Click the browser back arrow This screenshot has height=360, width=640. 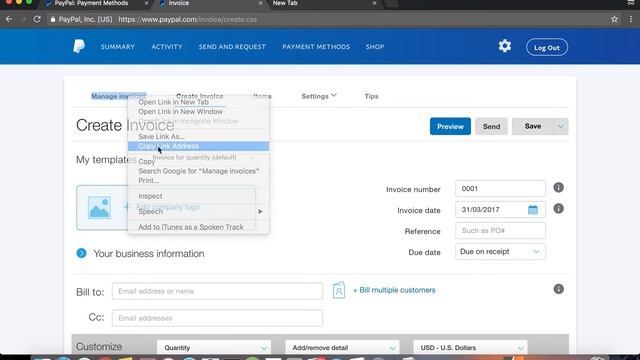click(9, 19)
